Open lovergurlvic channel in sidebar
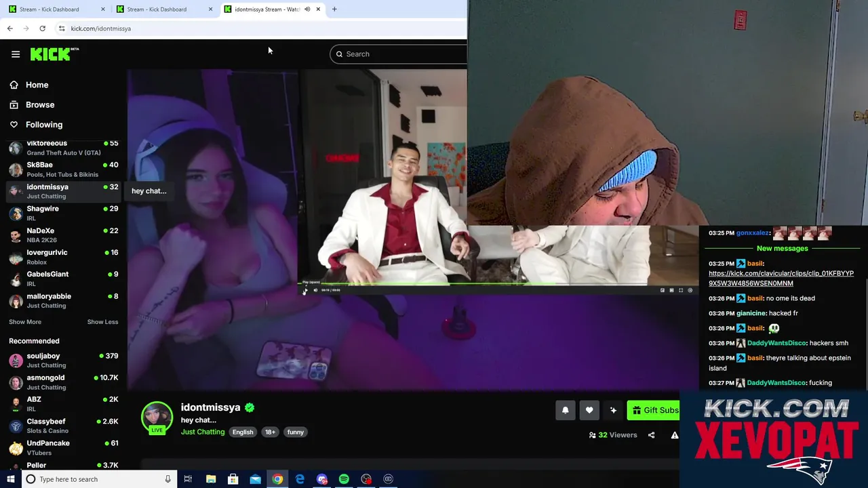Screen dimensions: 868x488 [x=64, y=257]
